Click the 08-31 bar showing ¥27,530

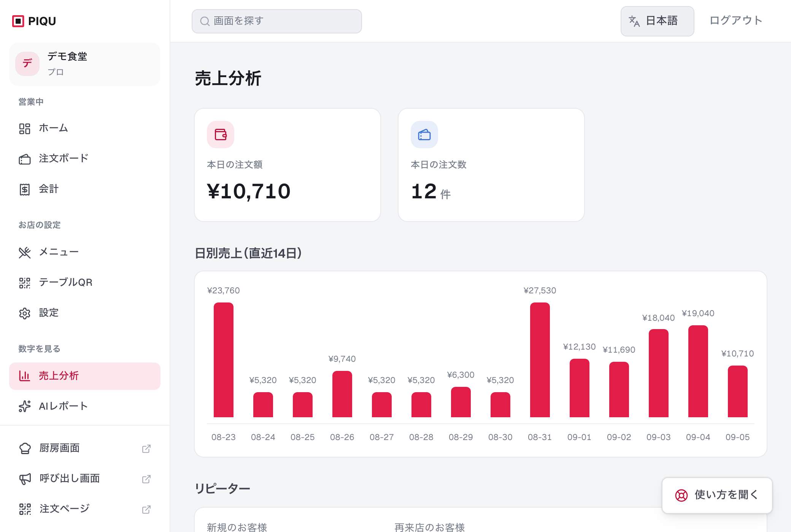pyautogui.click(x=540, y=360)
